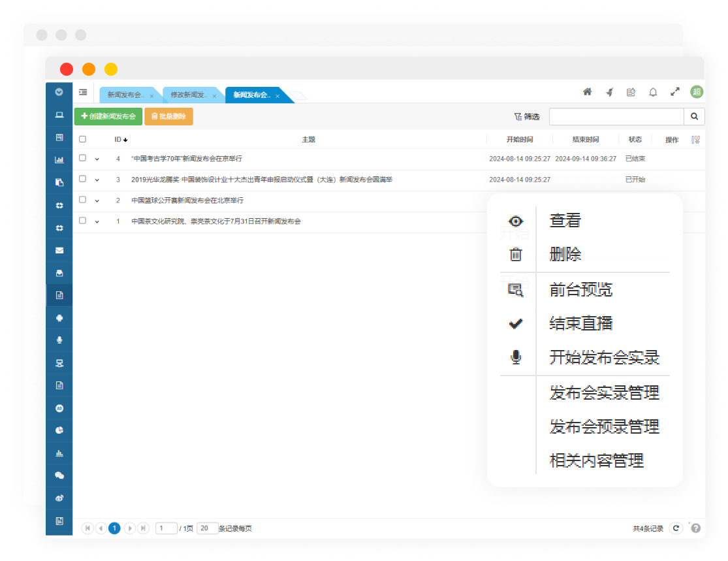Open the WeChat icon in the sidebar

(x=59, y=475)
